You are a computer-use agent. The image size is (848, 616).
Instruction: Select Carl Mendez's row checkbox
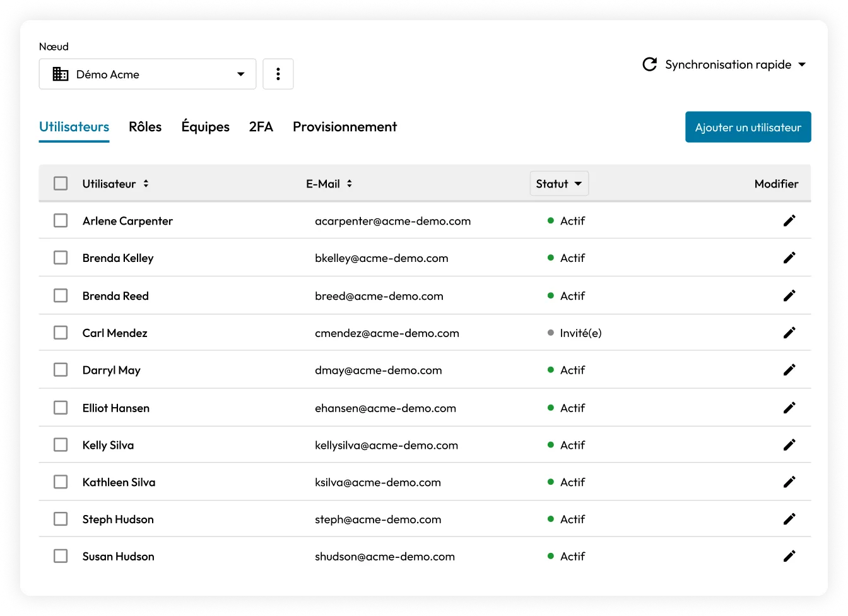click(x=61, y=333)
